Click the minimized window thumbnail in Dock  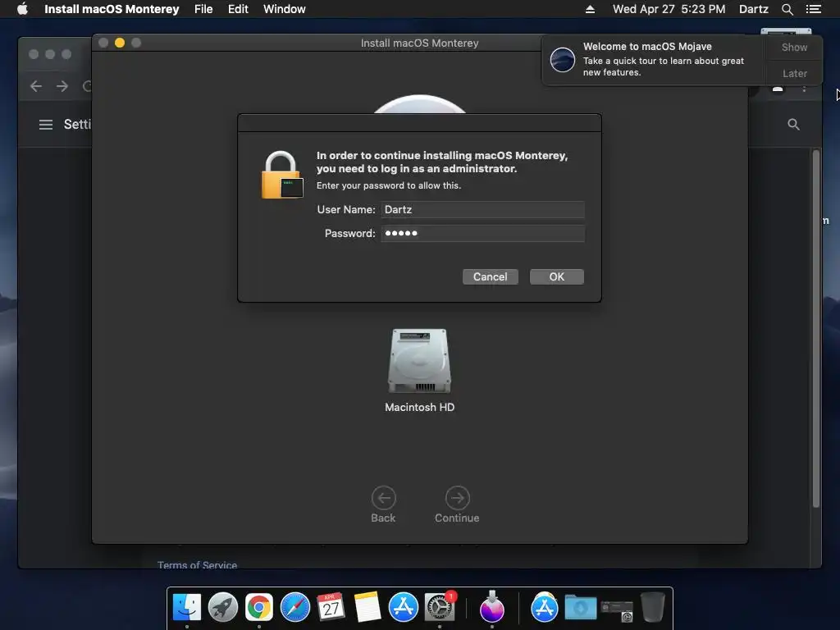click(x=617, y=610)
